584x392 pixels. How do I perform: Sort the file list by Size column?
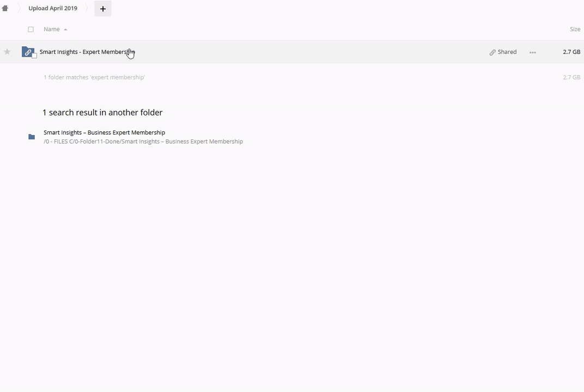click(575, 29)
